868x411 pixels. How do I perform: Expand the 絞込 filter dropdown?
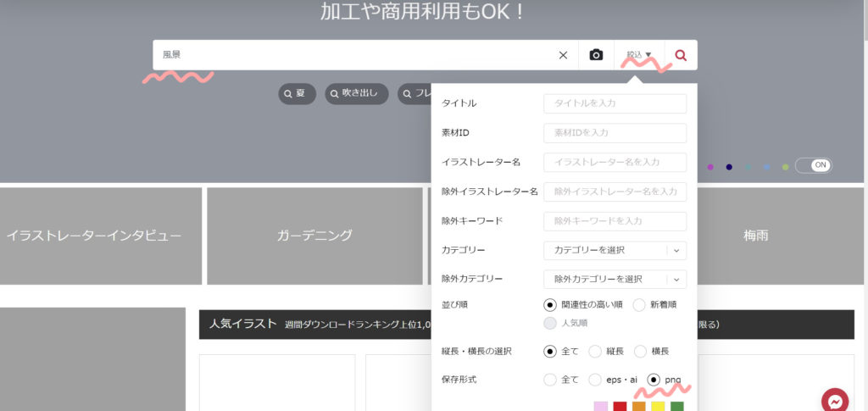tap(639, 55)
